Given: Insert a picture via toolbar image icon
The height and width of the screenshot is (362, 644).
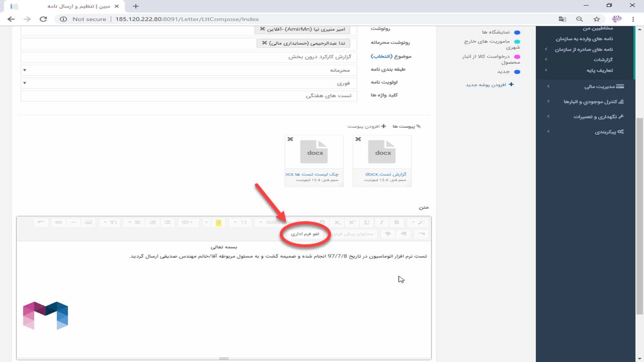Looking at the screenshot, I should [88, 222].
